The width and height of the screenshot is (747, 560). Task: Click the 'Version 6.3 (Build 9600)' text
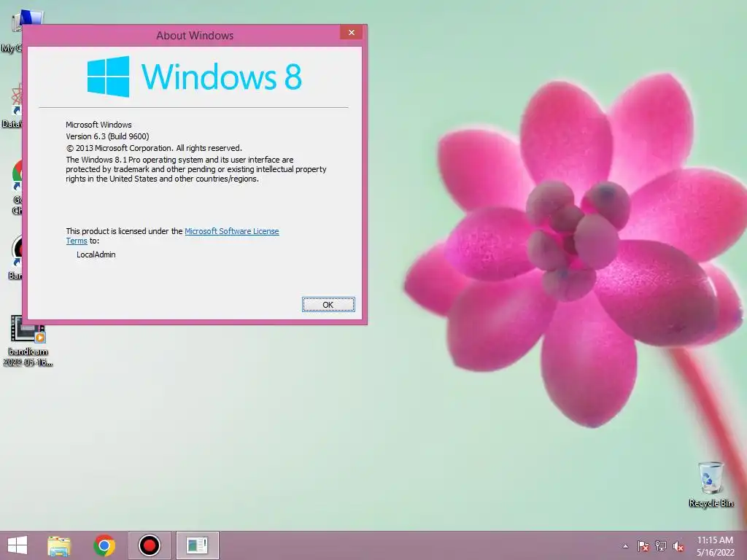pos(107,136)
